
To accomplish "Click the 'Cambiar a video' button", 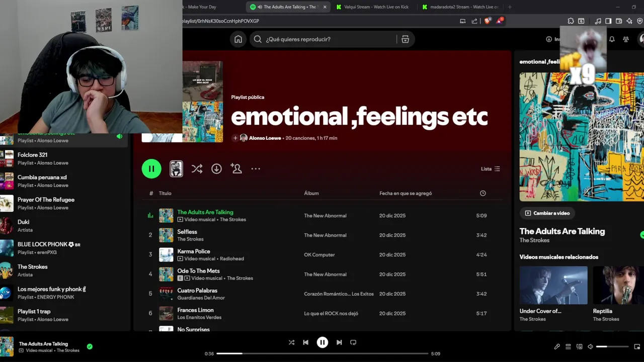I will pos(547,213).
